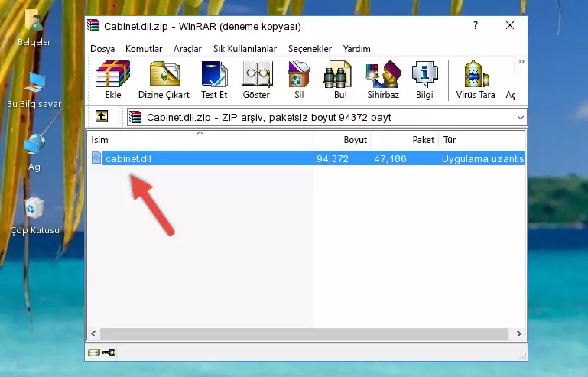Click the Ekle (Add) toolbar icon

(x=113, y=80)
